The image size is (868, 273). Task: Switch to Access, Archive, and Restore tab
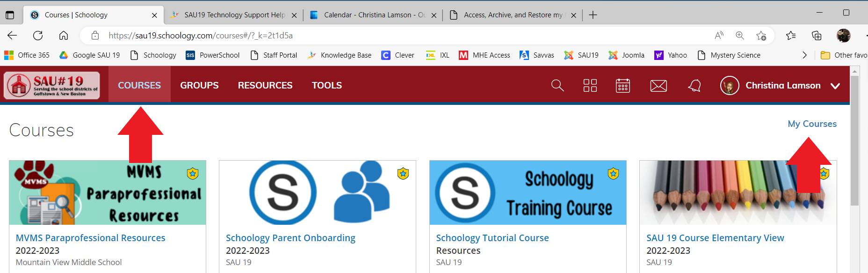tap(513, 15)
